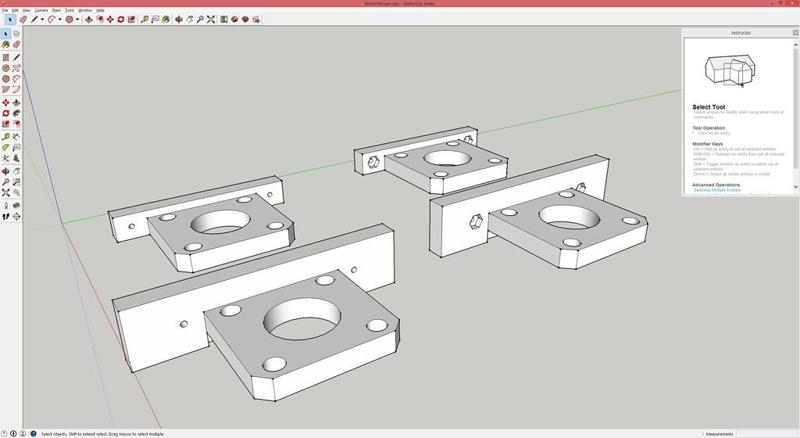Activate Orbit in the top toolbar
Viewport: 800px width, 438px height.
click(x=179, y=19)
